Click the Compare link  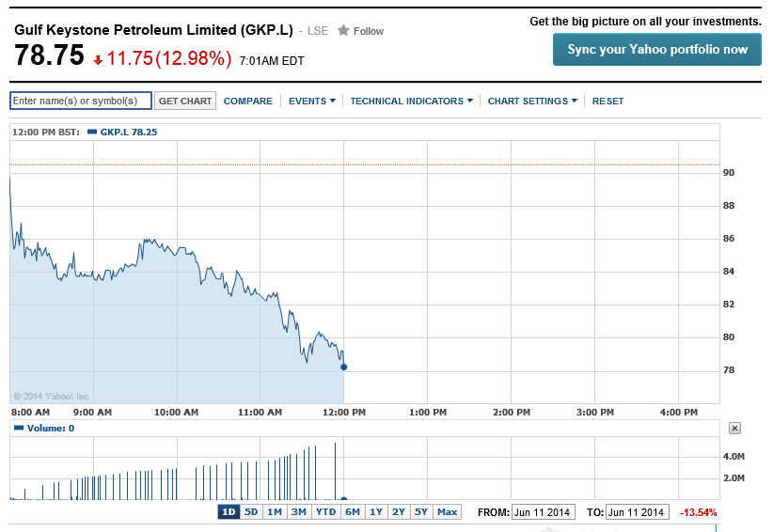point(247,101)
